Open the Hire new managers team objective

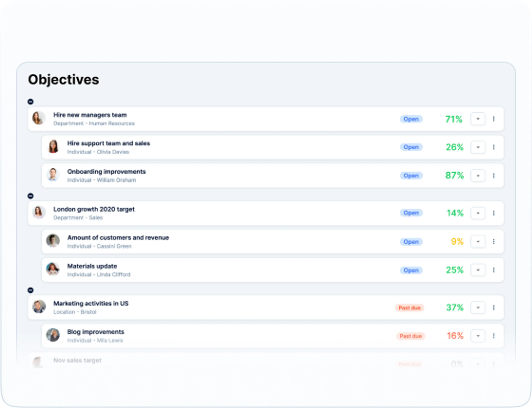(90, 115)
